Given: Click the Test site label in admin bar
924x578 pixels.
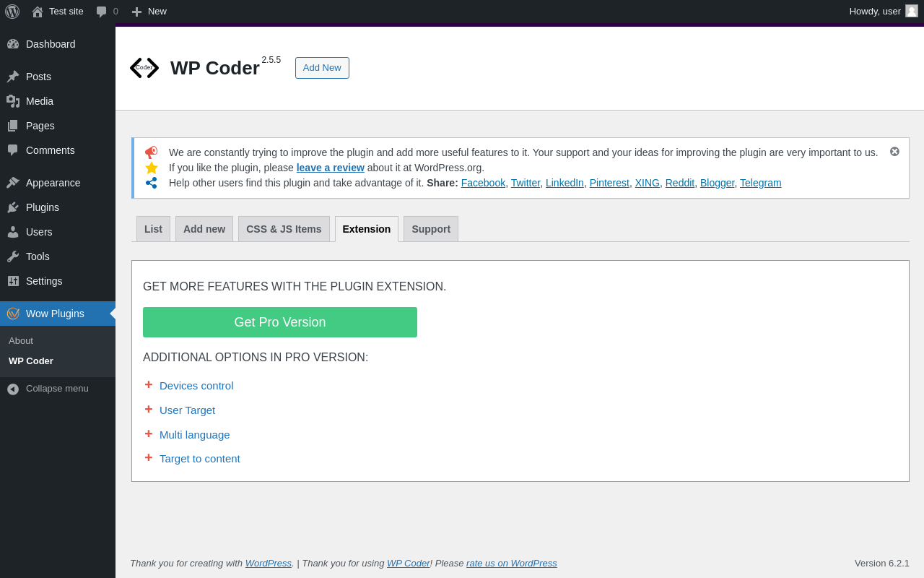Looking at the screenshot, I should click(x=66, y=12).
